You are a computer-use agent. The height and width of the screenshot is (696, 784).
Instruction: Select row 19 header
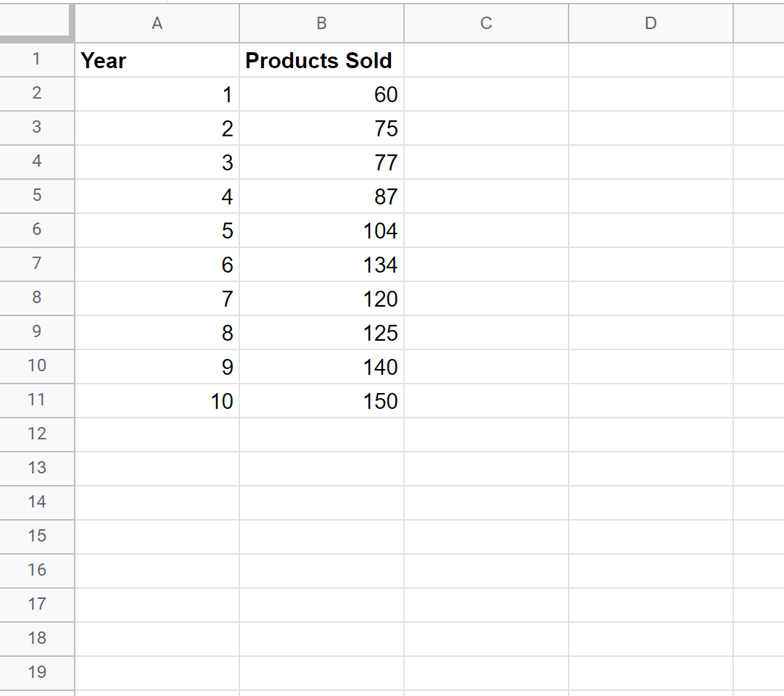(37, 673)
